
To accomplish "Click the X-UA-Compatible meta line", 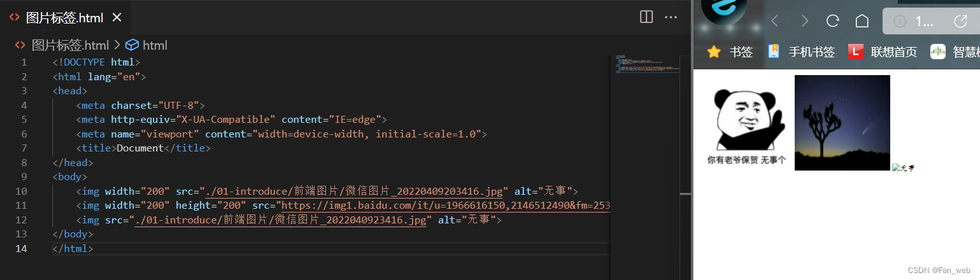I will point(231,120).
